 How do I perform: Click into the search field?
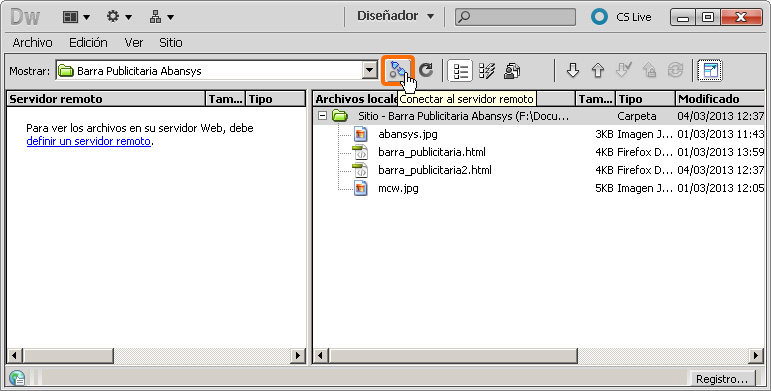point(515,17)
